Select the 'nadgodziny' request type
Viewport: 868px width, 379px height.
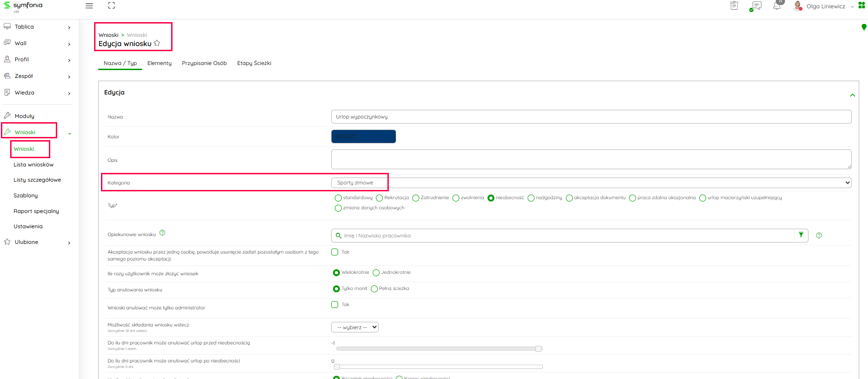click(x=531, y=198)
